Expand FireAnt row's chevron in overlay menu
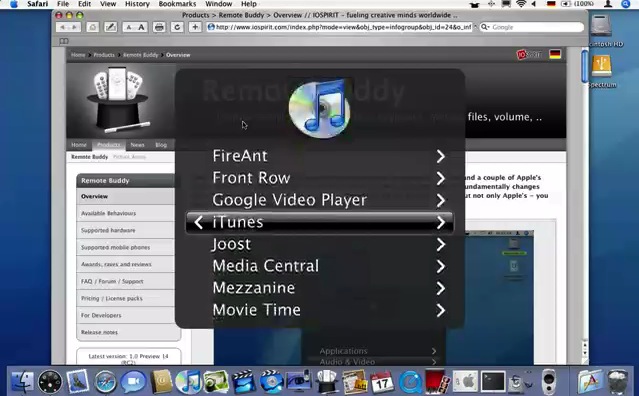The height and width of the screenshot is (396, 639). click(441, 156)
